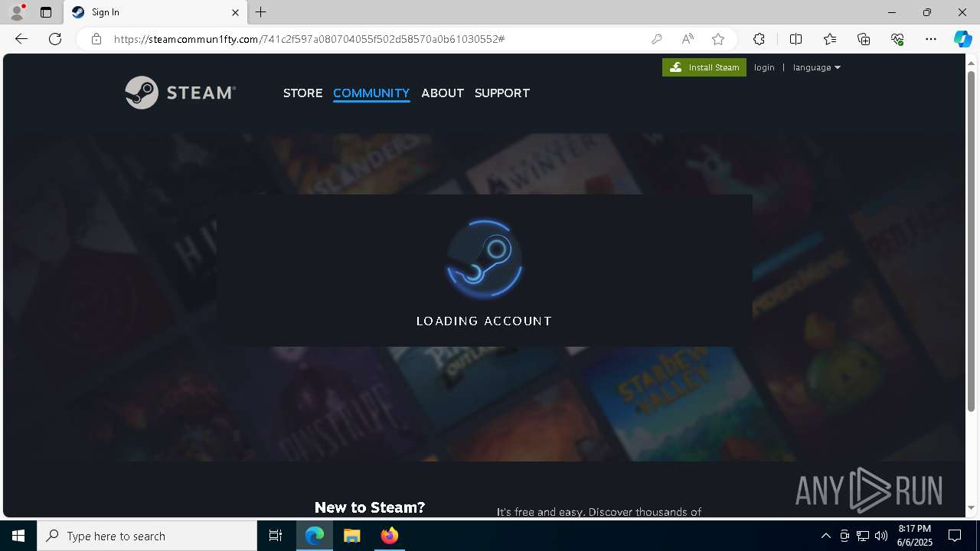Add this page to favorites with star icon

(x=718, y=39)
